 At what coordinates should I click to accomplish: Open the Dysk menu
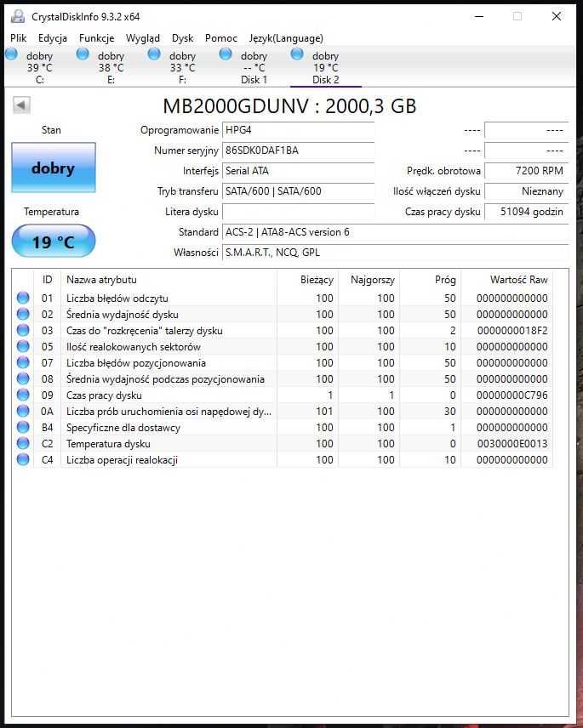click(183, 38)
